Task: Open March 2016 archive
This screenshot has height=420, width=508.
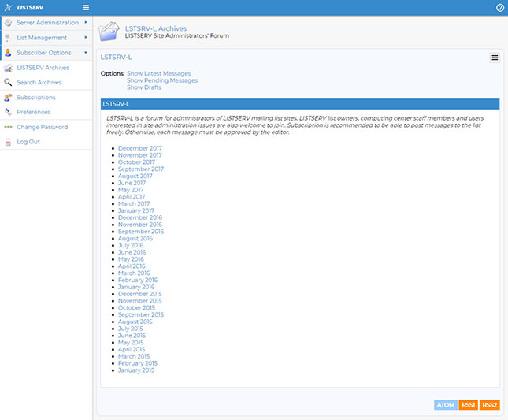Action: tap(134, 273)
